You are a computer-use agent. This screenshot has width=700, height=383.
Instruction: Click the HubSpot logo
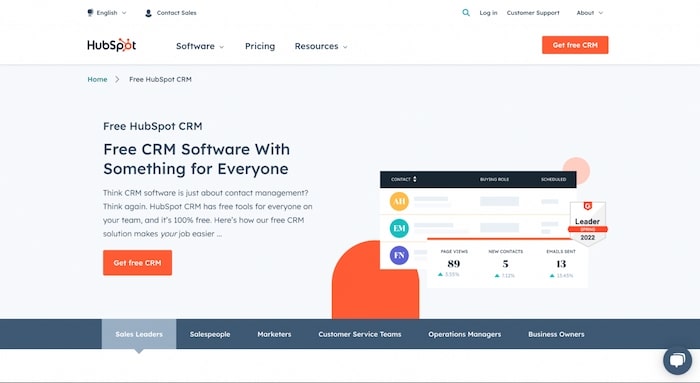click(112, 45)
